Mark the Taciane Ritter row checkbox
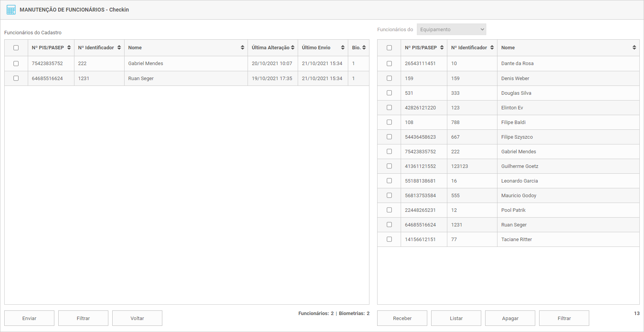 pos(389,239)
